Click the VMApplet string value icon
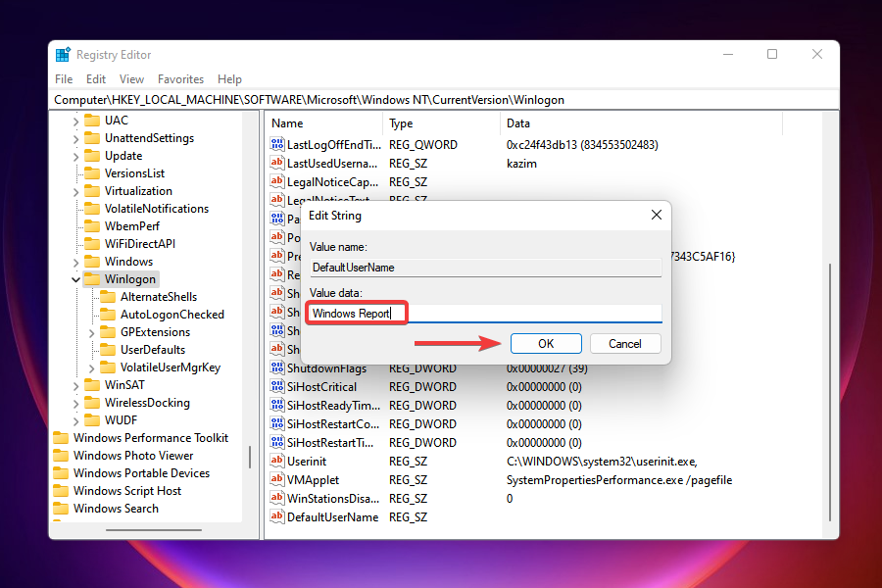The width and height of the screenshot is (882, 588). pyautogui.click(x=276, y=479)
